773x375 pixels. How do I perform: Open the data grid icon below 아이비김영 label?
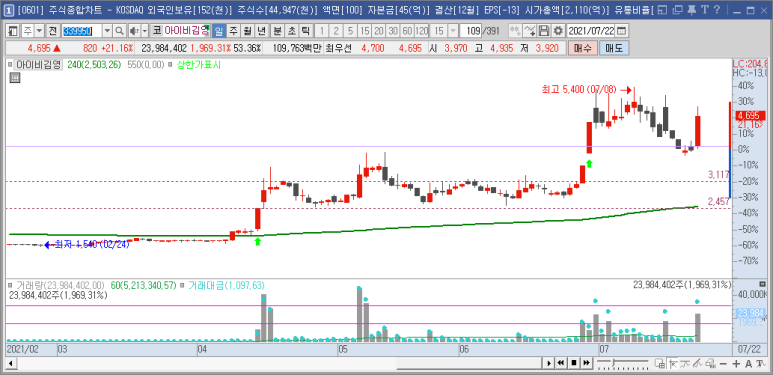(x=14, y=77)
